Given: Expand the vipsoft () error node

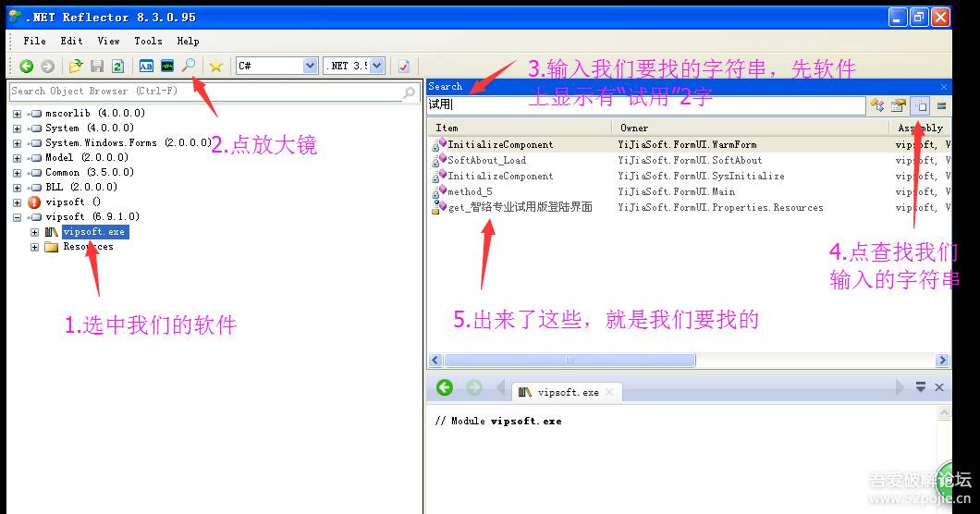Looking at the screenshot, I should (x=17, y=202).
